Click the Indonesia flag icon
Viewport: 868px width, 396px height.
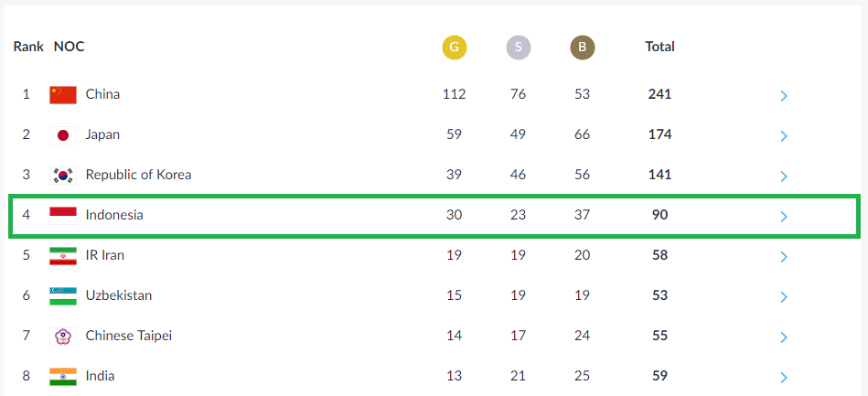pos(63,216)
